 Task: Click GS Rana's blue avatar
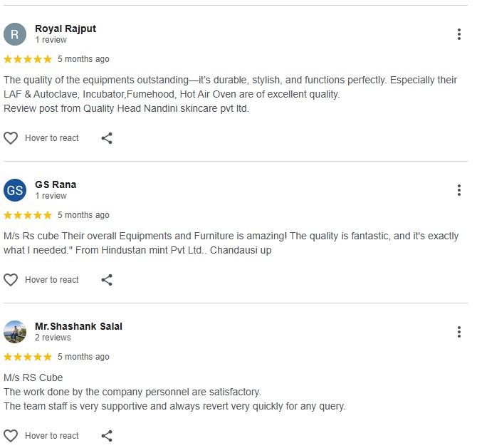15,190
